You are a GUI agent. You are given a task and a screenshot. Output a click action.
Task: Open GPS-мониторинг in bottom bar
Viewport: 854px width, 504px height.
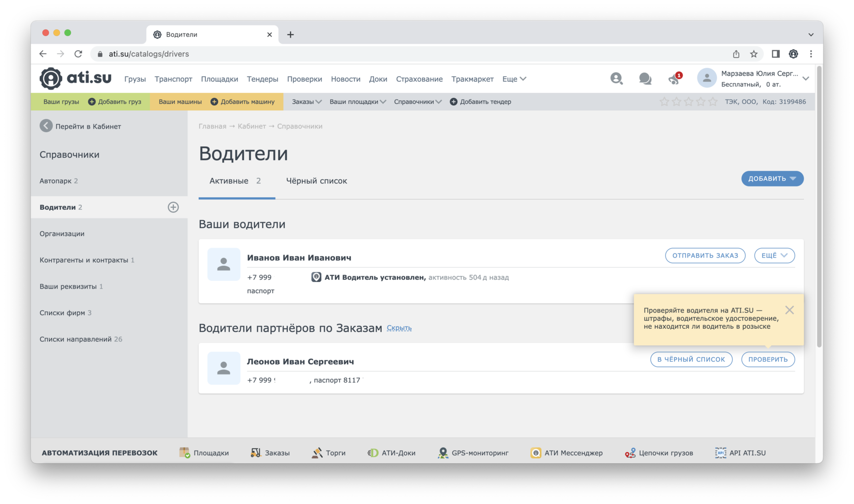coord(473,453)
